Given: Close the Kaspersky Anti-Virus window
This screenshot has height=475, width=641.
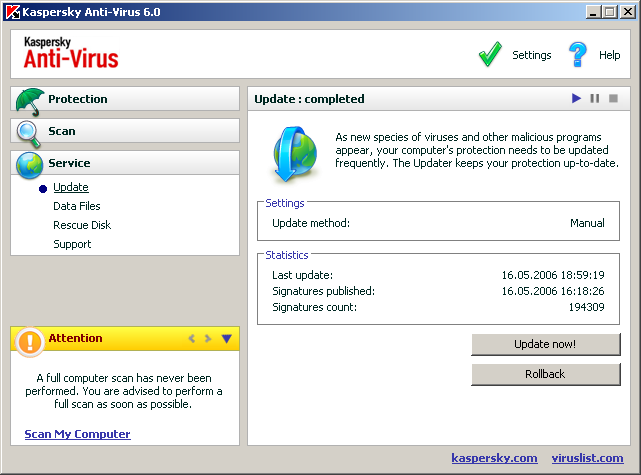Looking at the screenshot, I should point(628,12).
